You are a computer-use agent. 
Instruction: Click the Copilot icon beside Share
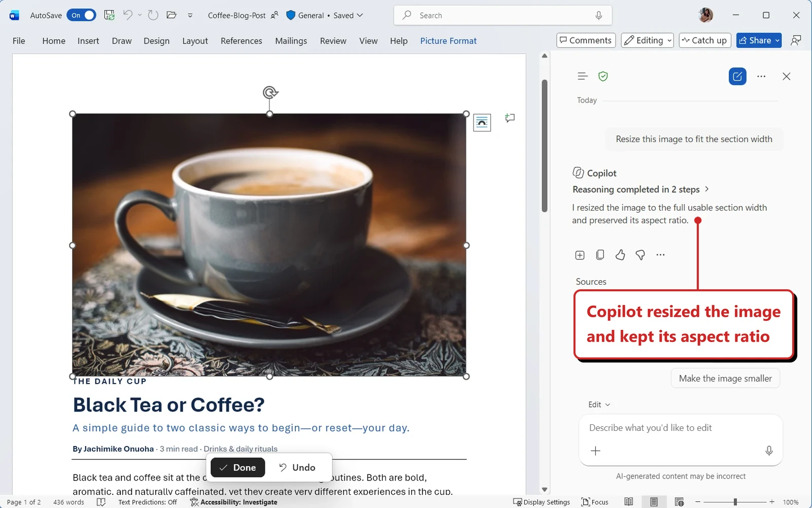(796, 40)
